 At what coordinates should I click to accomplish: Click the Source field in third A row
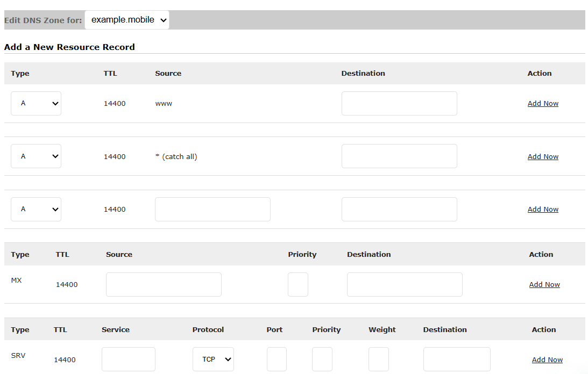pos(212,209)
